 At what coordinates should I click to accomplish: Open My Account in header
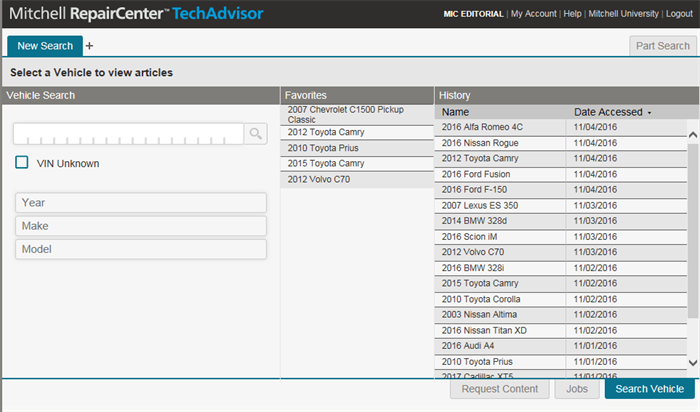click(x=533, y=14)
